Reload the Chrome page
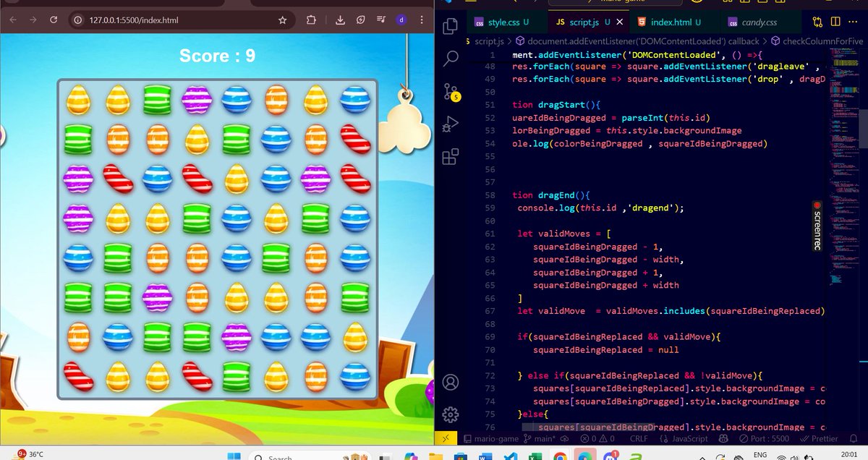868x460 pixels. pyautogui.click(x=54, y=20)
